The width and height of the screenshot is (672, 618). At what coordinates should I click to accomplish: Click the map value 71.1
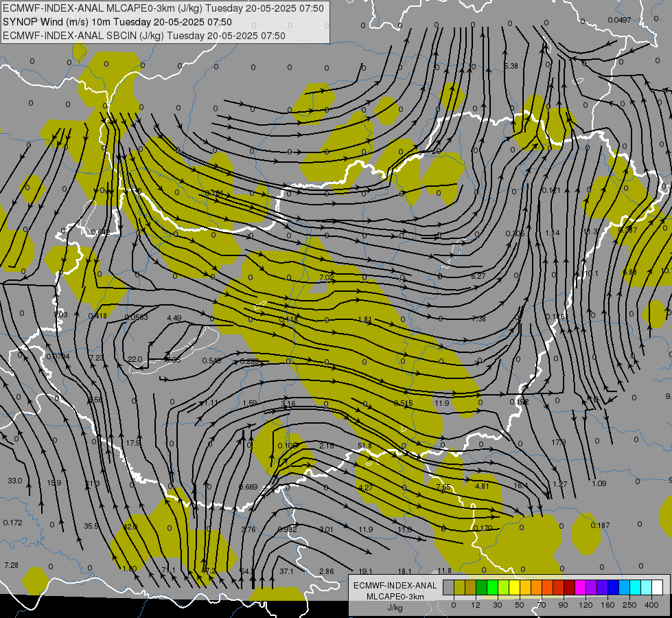pyautogui.click(x=168, y=570)
